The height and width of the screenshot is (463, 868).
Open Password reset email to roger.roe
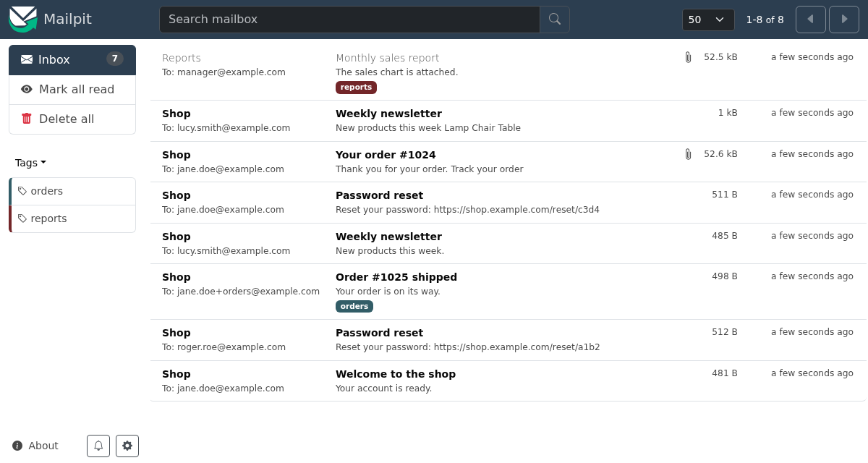(x=508, y=340)
